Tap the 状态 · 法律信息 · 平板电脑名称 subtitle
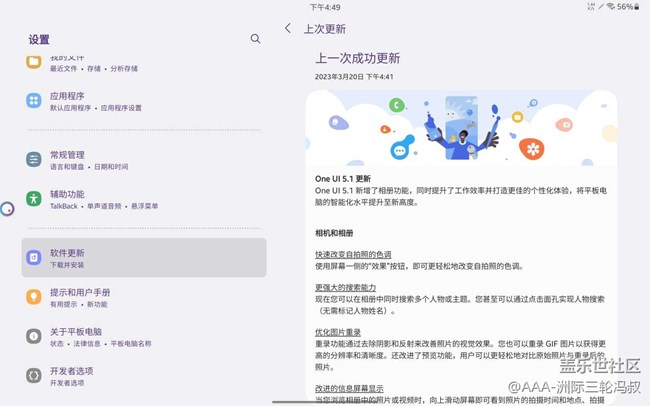This screenshot has width=650, height=406. coord(101,343)
